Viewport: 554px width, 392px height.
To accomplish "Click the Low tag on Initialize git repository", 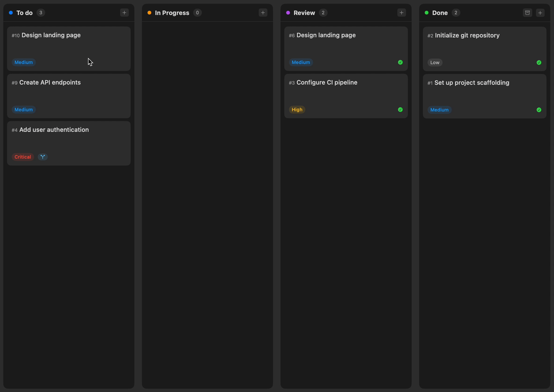I will pyautogui.click(x=435, y=63).
